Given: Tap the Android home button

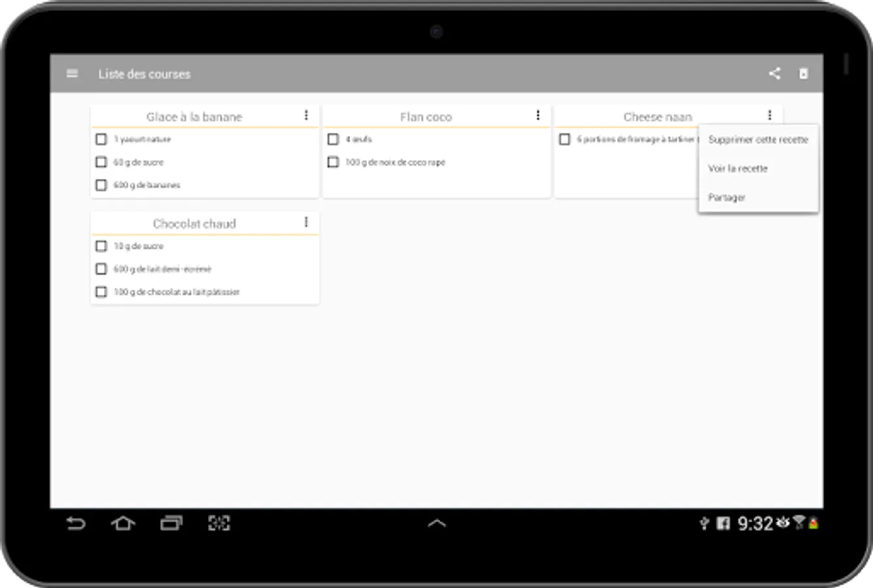Looking at the screenshot, I should (x=123, y=523).
